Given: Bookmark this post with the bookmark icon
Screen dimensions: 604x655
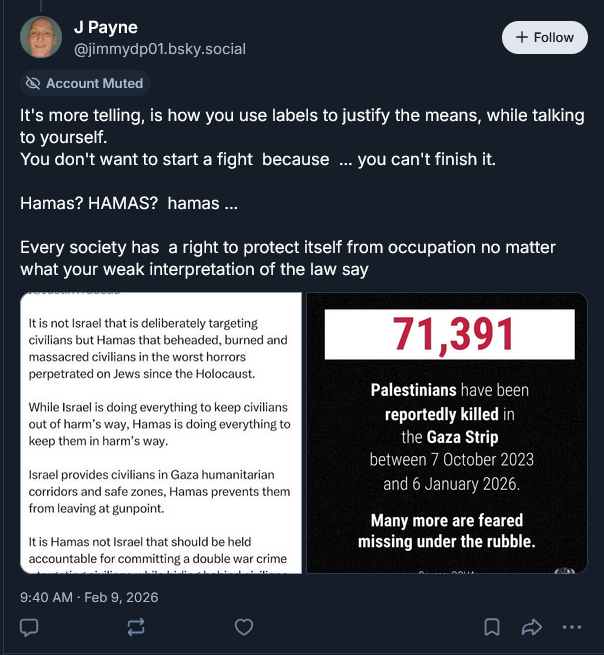Looking at the screenshot, I should tap(492, 627).
